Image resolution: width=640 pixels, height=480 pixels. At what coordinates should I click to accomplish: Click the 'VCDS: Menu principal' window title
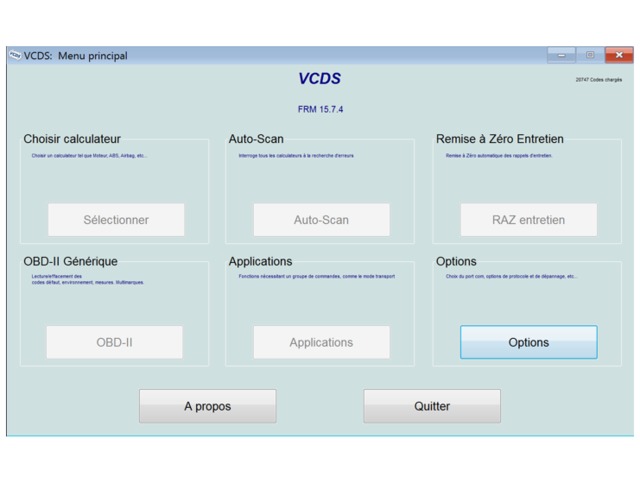click(x=76, y=56)
